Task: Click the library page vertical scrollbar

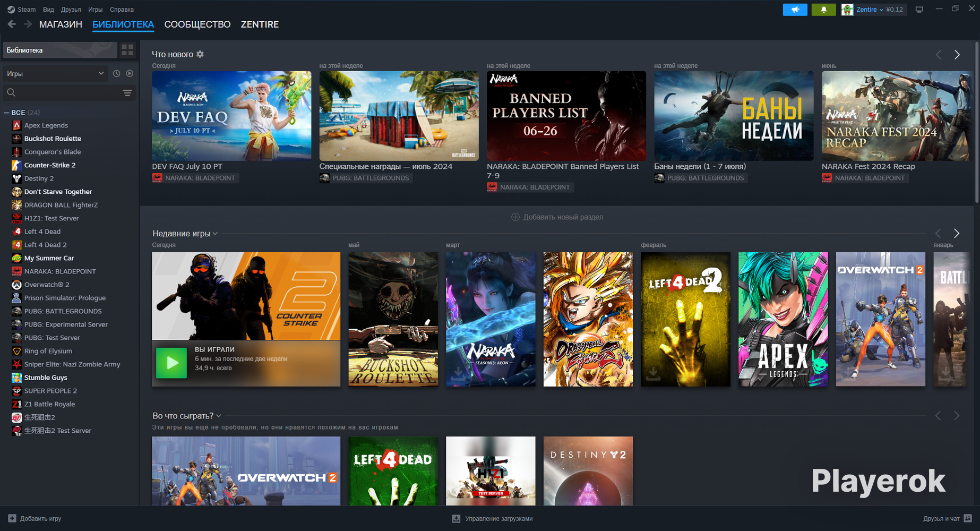Action: [977, 122]
